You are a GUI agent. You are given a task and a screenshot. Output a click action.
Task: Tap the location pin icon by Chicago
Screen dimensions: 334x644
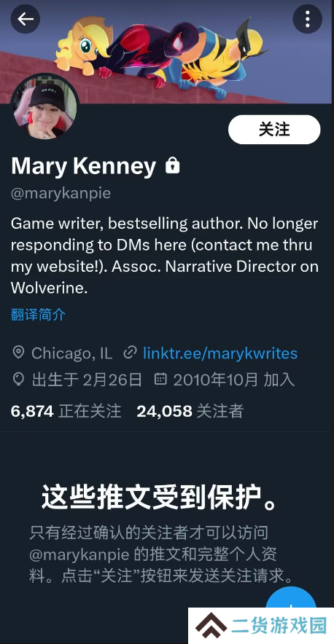pyautogui.click(x=18, y=353)
